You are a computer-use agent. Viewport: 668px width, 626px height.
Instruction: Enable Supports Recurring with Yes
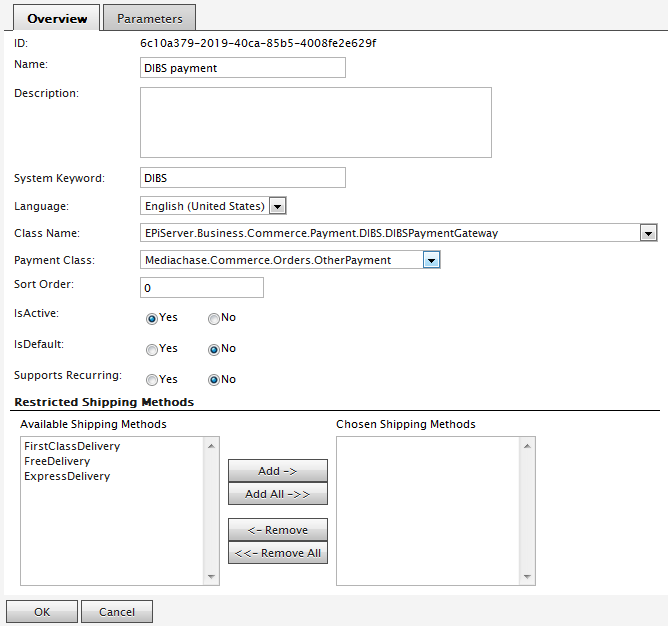(152, 380)
